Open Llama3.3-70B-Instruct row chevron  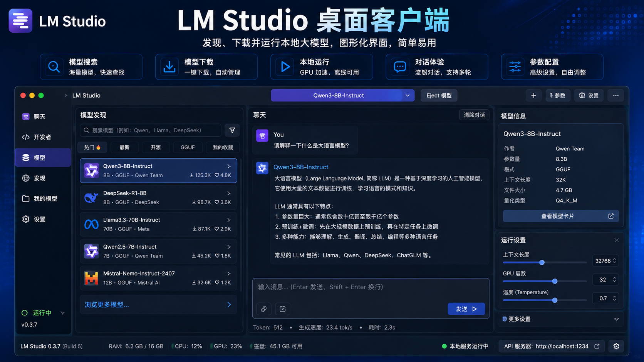(x=229, y=220)
